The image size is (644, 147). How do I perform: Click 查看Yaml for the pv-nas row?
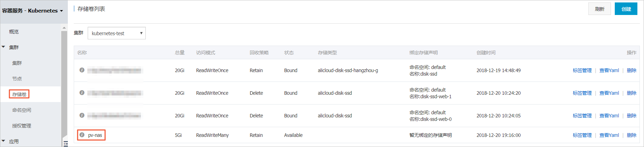click(609, 135)
